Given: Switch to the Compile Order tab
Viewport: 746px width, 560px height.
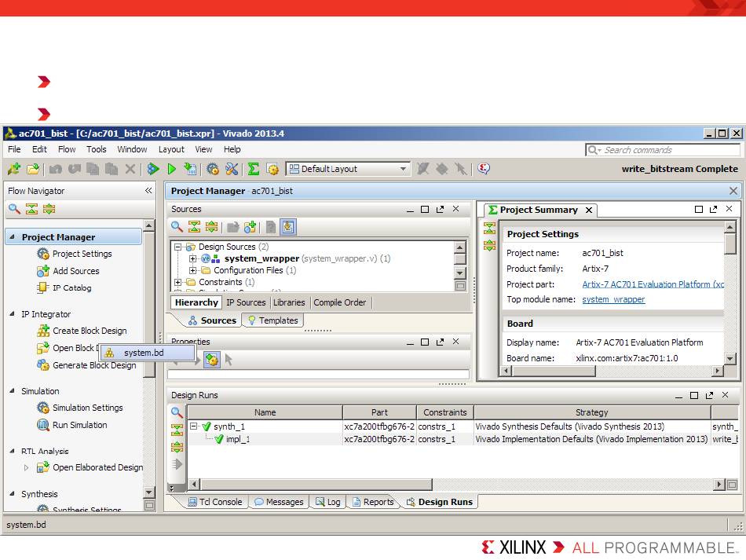Looking at the screenshot, I should click(340, 302).
